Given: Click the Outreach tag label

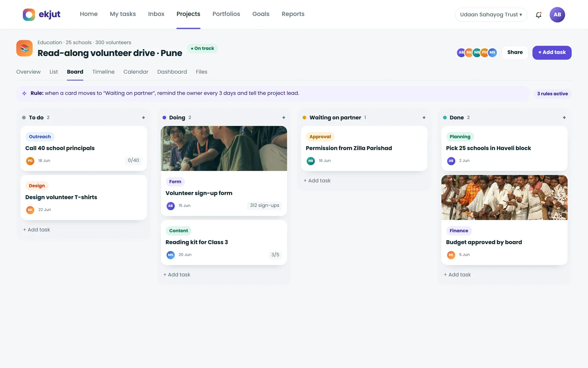Looking at the screenshot, I should click(x=40, y=137).
